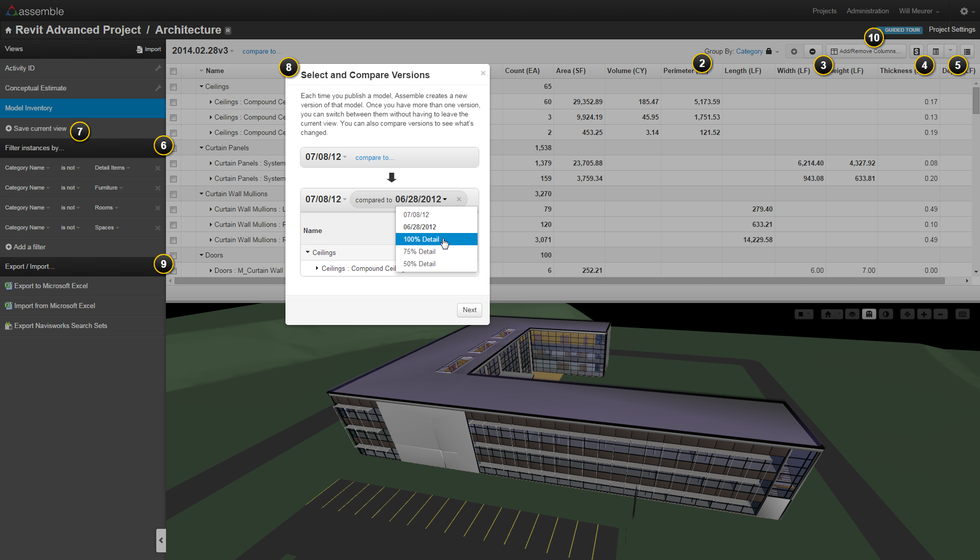The image size is (980, 560).
Task: Open the viewer square shading dropdown
Action: coord(804,314)
